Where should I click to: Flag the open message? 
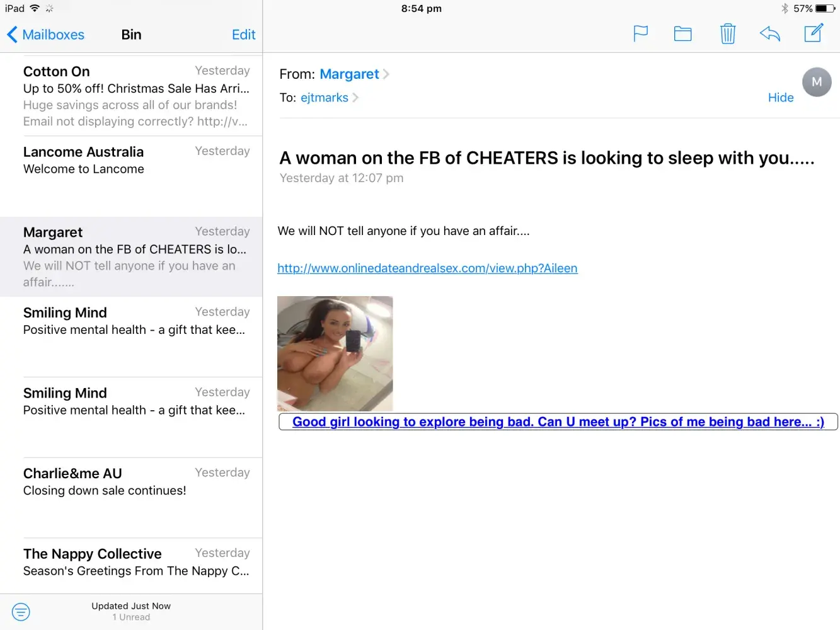coord(640,33)
